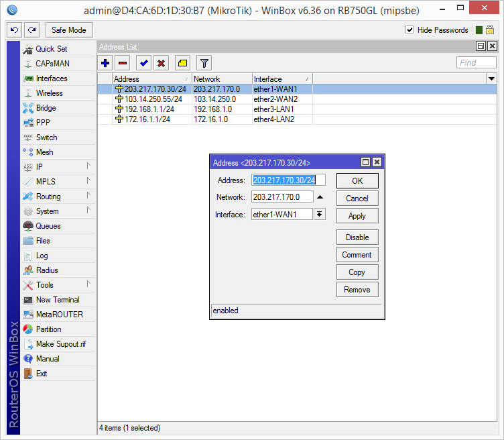Open Queues in sidebar

coord(59,226)
